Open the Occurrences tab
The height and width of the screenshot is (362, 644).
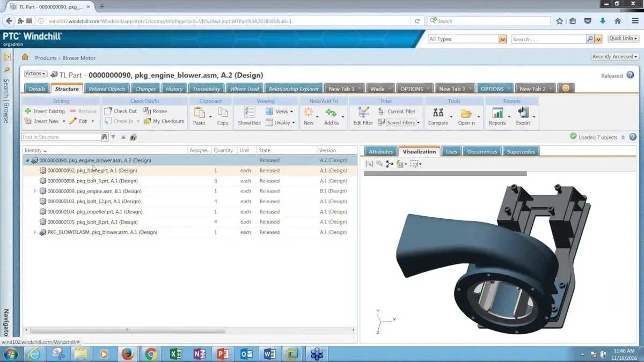(x=482, y=152)
